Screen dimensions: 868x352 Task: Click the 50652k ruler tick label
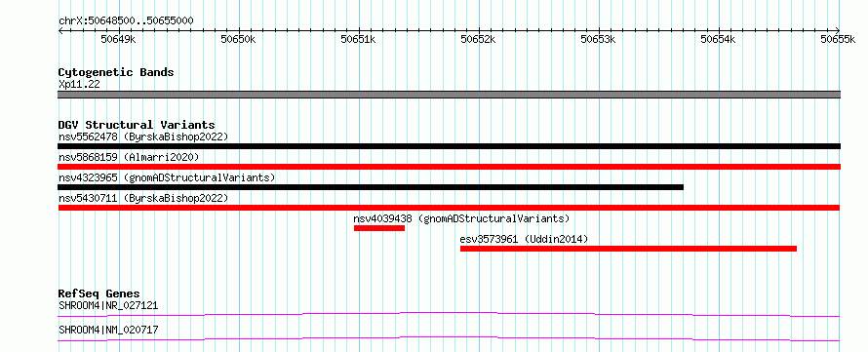[x=478, y=39]
